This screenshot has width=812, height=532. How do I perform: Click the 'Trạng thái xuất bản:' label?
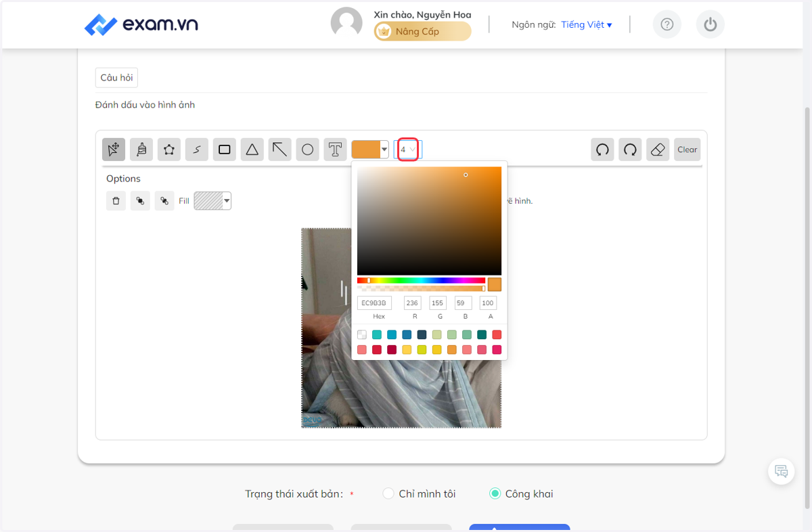pyautogui.click(x=294, y=493)
